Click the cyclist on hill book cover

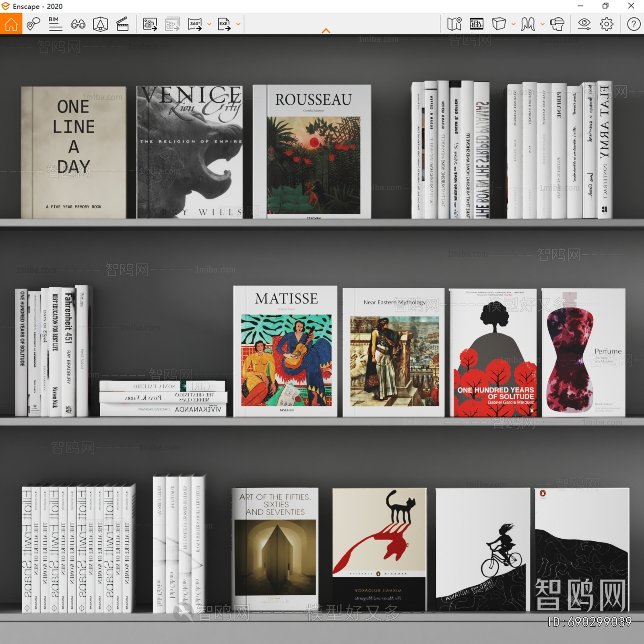coord(483,549)
